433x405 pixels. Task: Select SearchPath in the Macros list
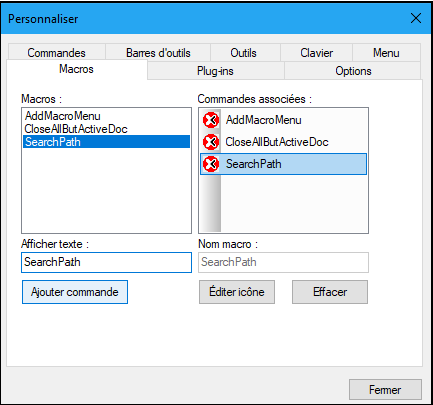pos(106,142)
